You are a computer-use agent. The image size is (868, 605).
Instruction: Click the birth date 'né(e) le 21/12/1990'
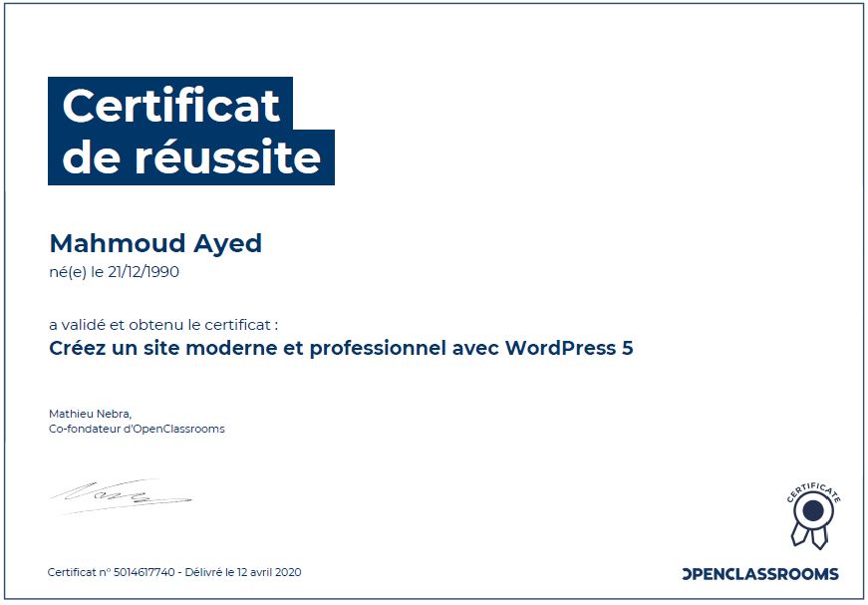(x=114, y=272)
